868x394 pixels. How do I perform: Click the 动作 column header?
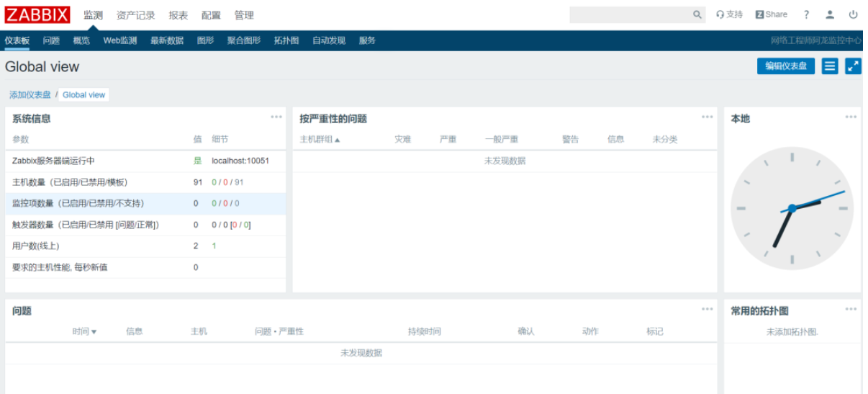coord(590,332)
